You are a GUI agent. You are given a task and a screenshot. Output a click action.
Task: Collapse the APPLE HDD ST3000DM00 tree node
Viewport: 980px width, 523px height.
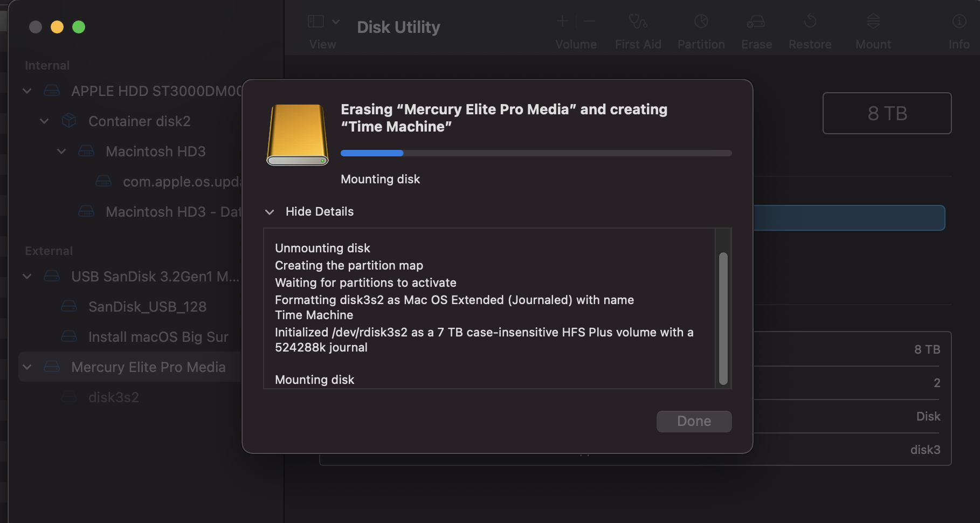[27, 91]
